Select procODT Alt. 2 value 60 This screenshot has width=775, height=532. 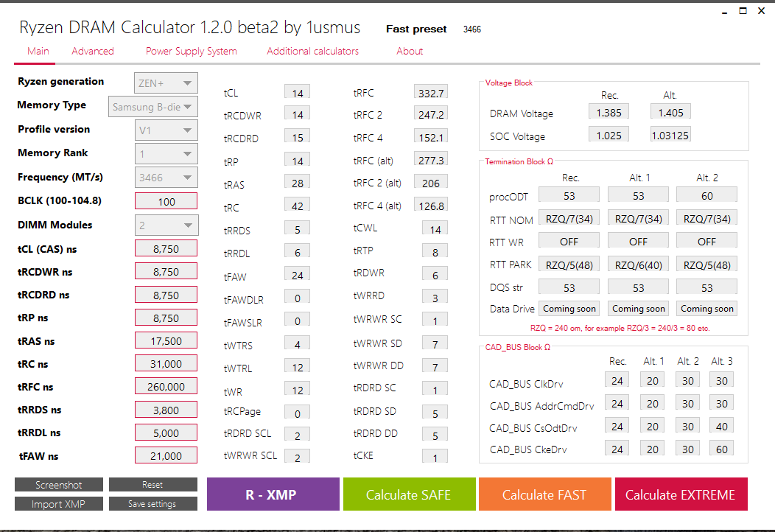click(x=706, y=195)
